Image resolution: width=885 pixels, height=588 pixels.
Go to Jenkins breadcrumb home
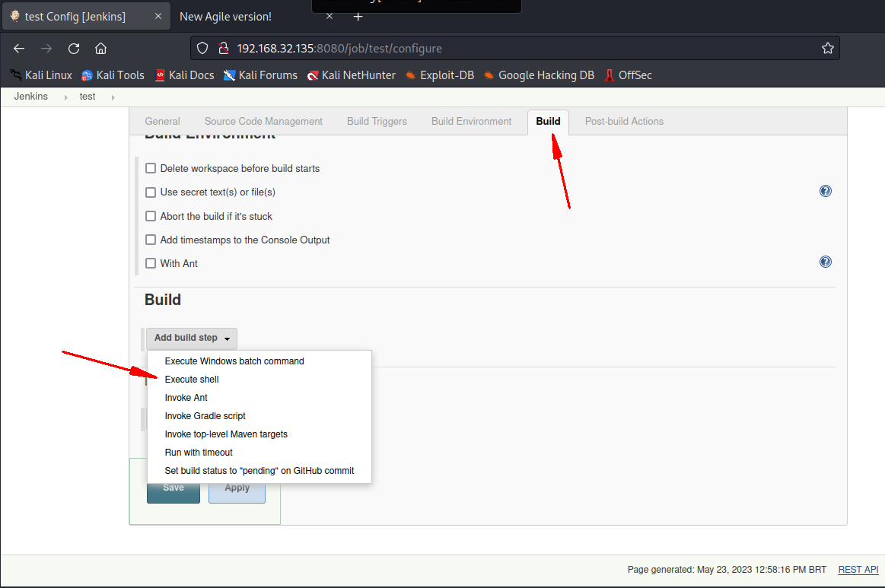coord(31,97)
